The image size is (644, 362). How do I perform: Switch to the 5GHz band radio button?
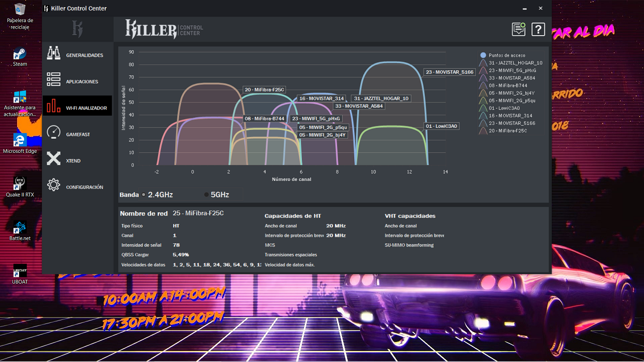[x=206, y=195]
